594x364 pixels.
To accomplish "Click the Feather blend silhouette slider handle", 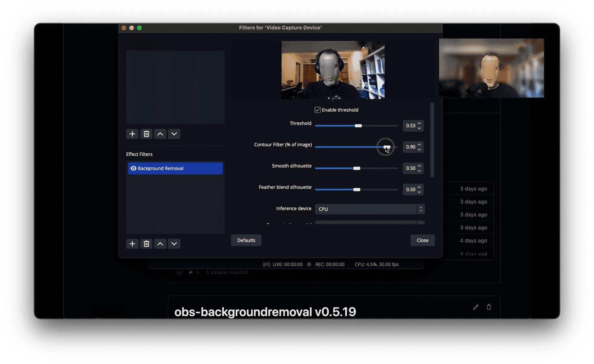I will coord(357,190).
